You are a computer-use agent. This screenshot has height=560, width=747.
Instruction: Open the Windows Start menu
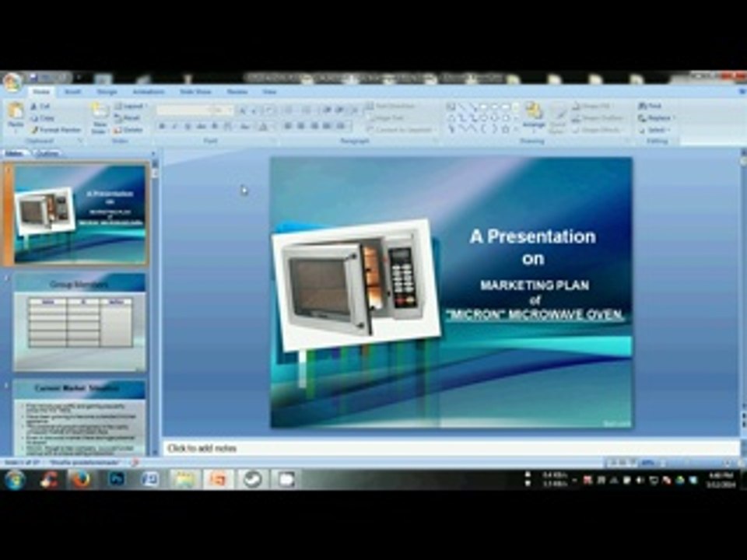(x=15, y=479)
